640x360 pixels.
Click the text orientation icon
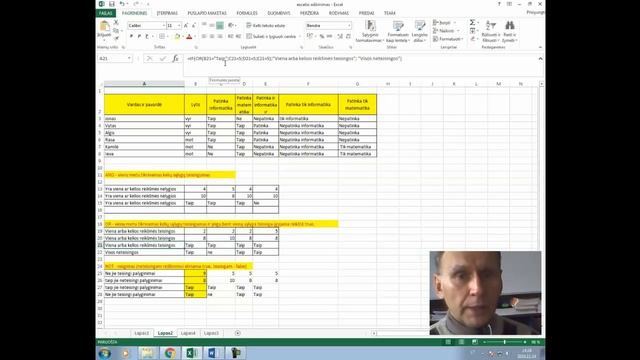(x=231, y=25)
